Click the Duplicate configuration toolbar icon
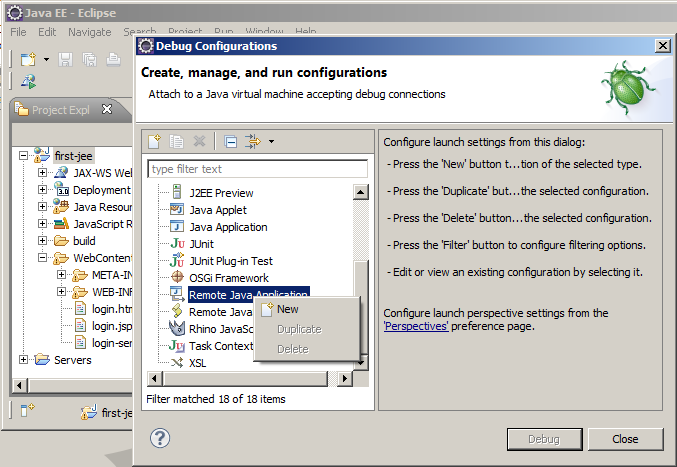This screenshot has width=677, height=467. pyautogui.click(x=177, y=141)
